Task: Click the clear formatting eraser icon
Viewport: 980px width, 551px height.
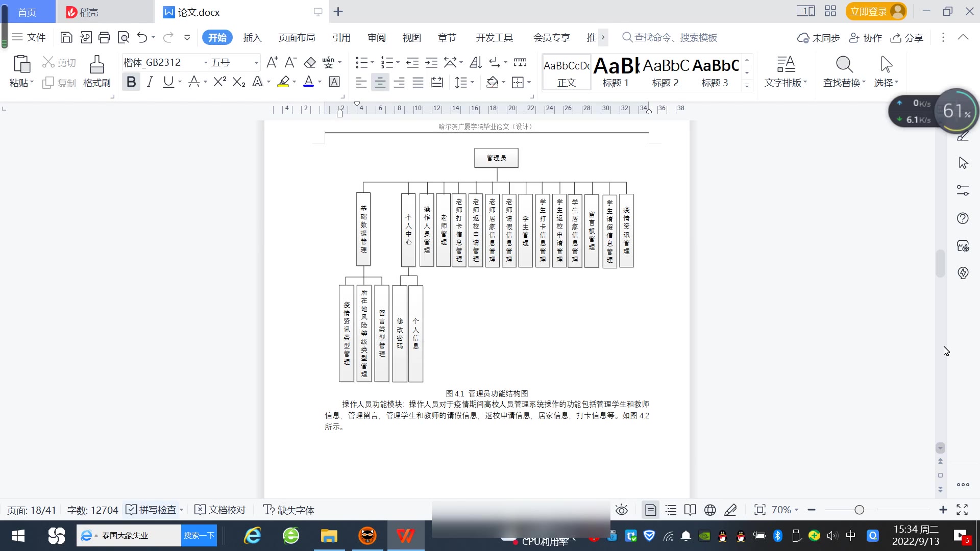Action: click(x=310, y=63)
